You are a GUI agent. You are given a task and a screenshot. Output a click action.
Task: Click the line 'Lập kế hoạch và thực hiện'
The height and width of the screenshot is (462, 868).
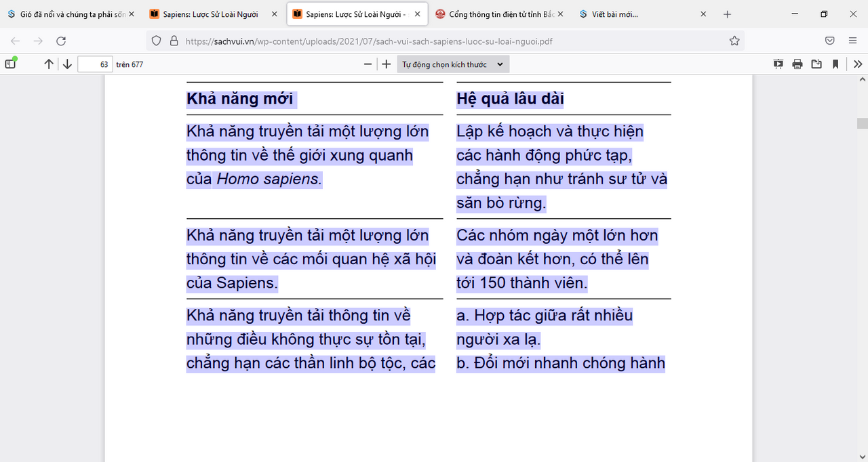pos(550,131)
